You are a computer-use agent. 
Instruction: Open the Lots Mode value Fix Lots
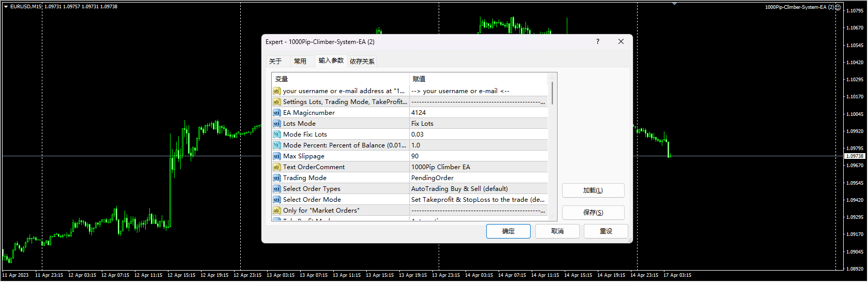pos(478,124)
